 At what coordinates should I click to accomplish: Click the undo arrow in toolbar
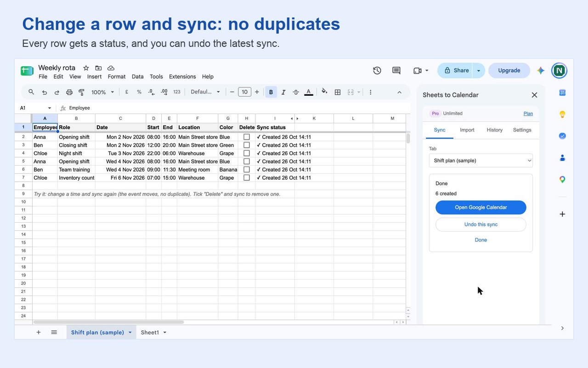point(45,92)
